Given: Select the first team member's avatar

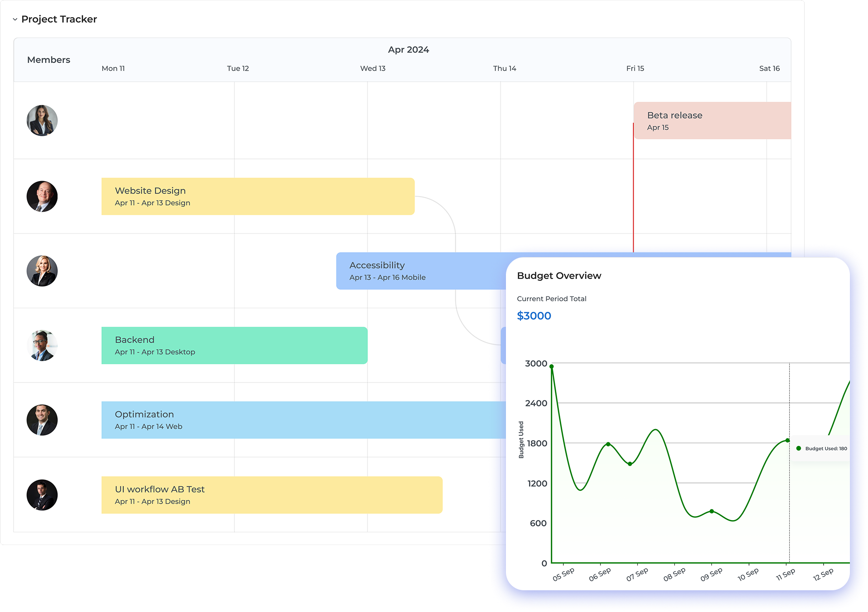Looking at the screenshot, I should click(x=42, y=120).
